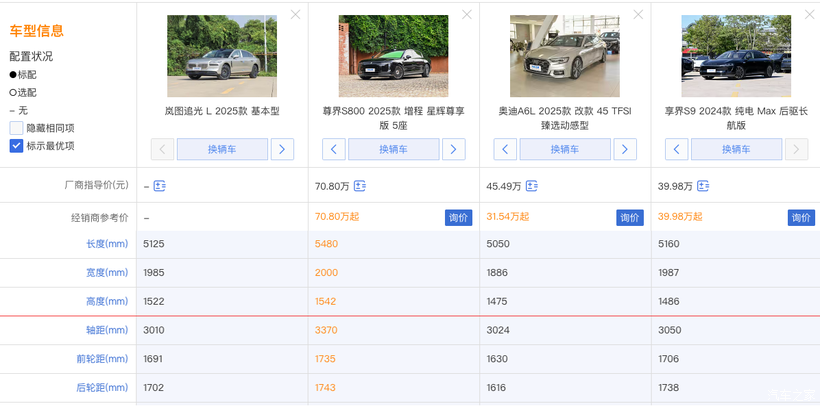The height and width of the screenshot is (406, 820).
Task: Close the 尊界S800 comparison column
Action: pyautogui.click(x=467, y=15)
